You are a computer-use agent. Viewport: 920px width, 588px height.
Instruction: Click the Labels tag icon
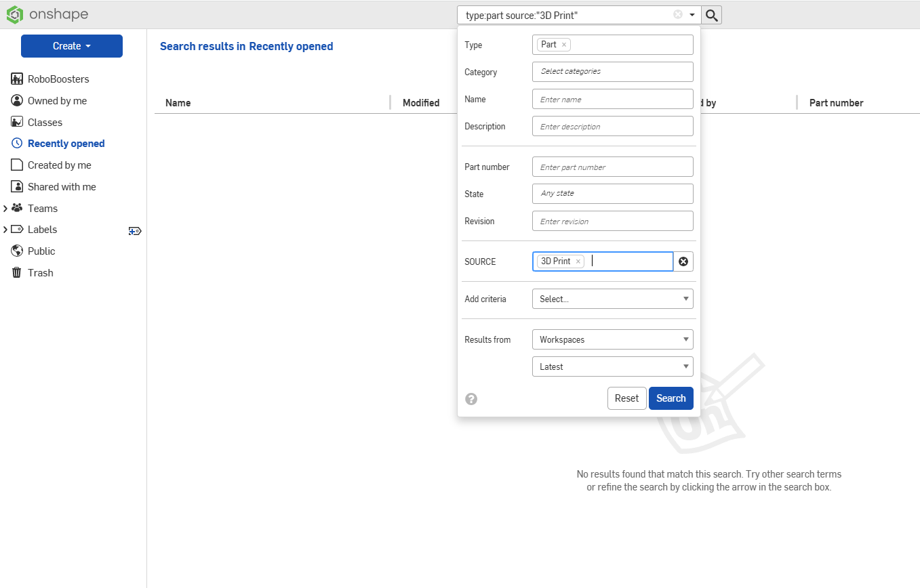[17, 229]
